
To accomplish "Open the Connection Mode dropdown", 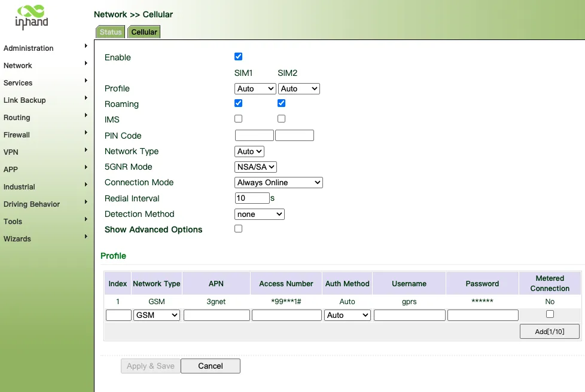I will [279, 183].
